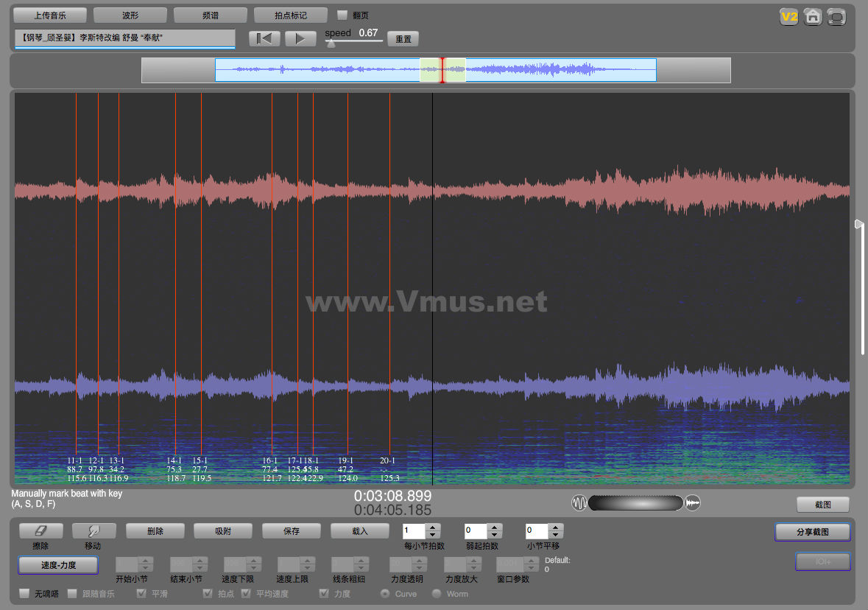Decrease 弱起拍数 with stepper down arrow
The height and width of the screenshot is (610, 868).
point(495,535)
